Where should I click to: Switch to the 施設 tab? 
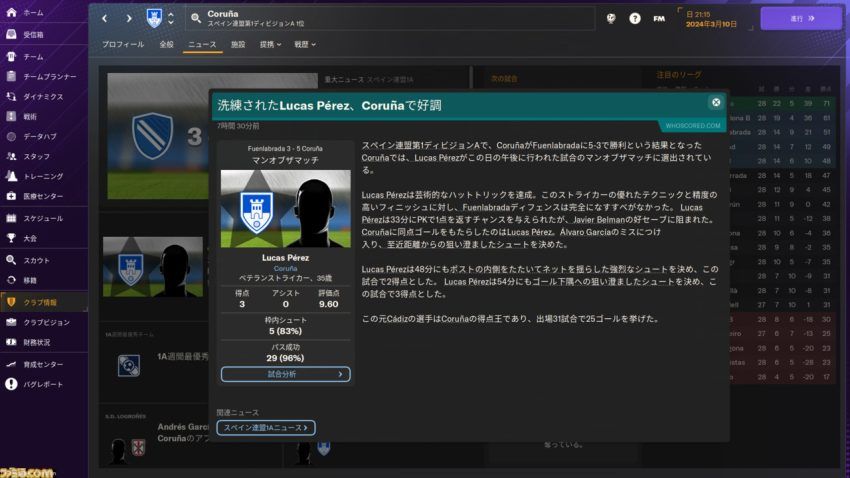pos(238,44)
